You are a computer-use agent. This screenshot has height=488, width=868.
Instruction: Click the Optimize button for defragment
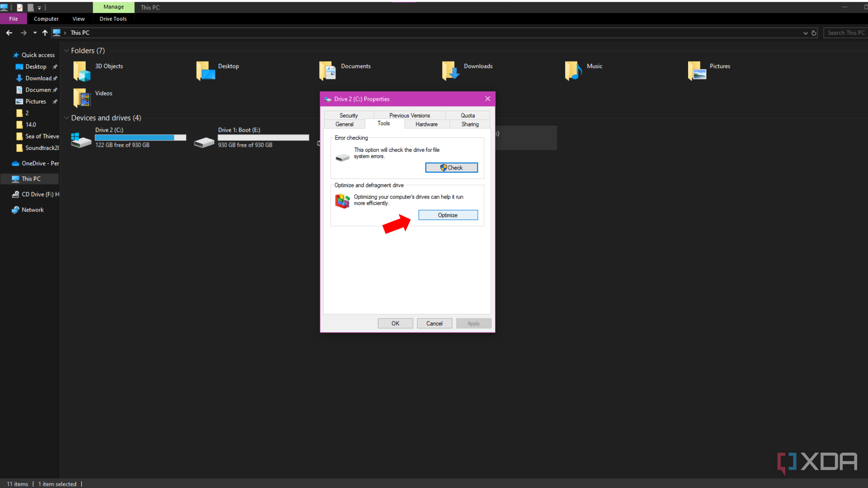coord(448,215)
